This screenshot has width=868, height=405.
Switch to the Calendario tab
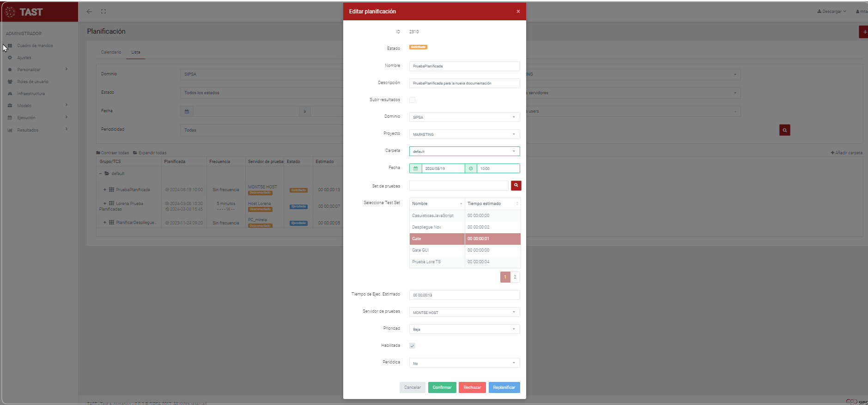(111, 52)
